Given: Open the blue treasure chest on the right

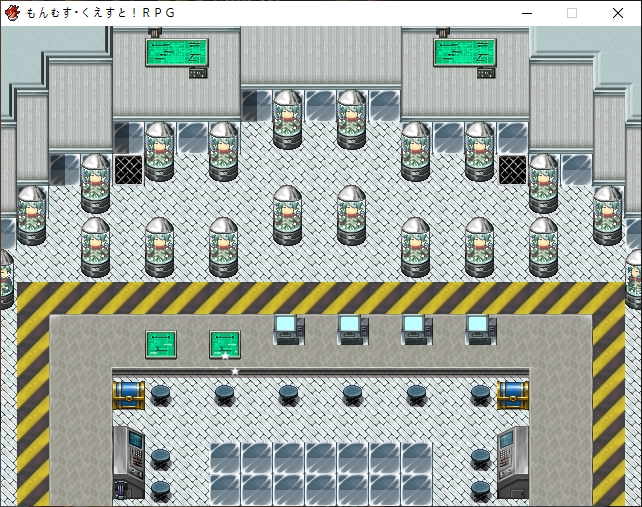Looking at the screenshot, I should pos(513,395).
